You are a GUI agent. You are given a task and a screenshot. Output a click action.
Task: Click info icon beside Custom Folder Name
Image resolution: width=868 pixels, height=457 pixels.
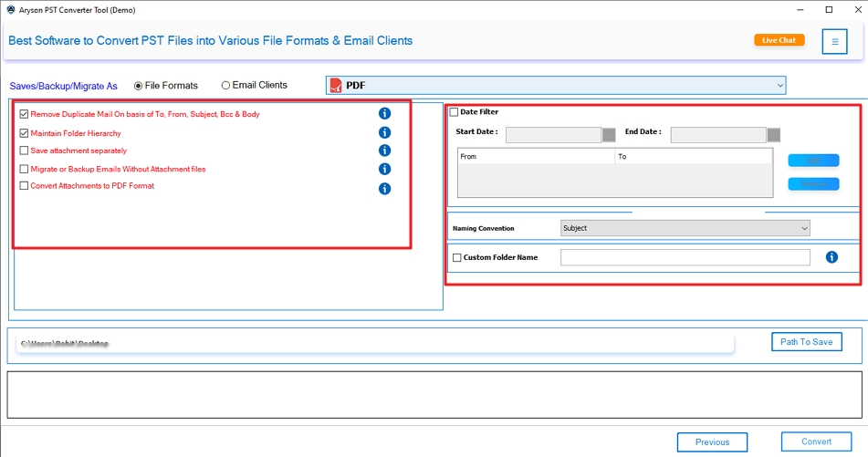[831, 256]
